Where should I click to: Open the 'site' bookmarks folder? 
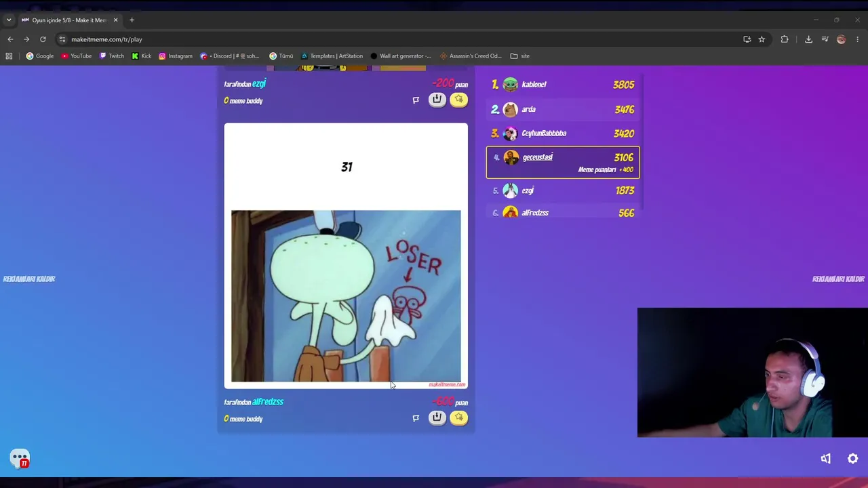pyautogui.click(x=520, y=56)
